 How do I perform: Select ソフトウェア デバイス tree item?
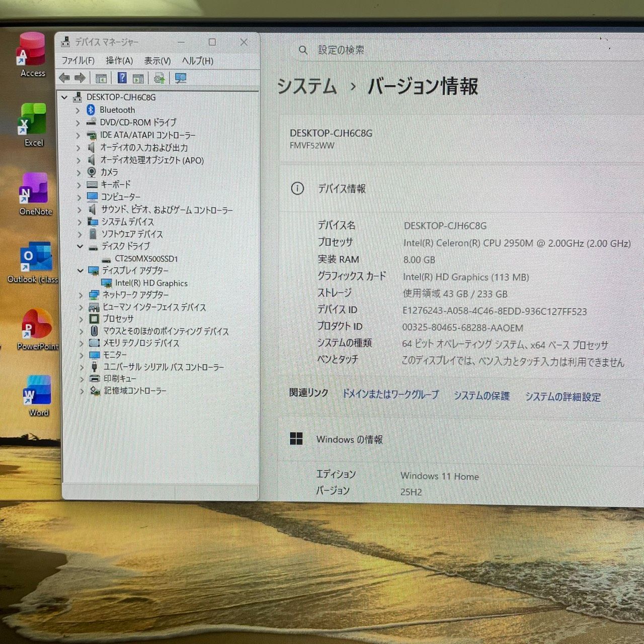pyautogui.click(x=132, y=234)
